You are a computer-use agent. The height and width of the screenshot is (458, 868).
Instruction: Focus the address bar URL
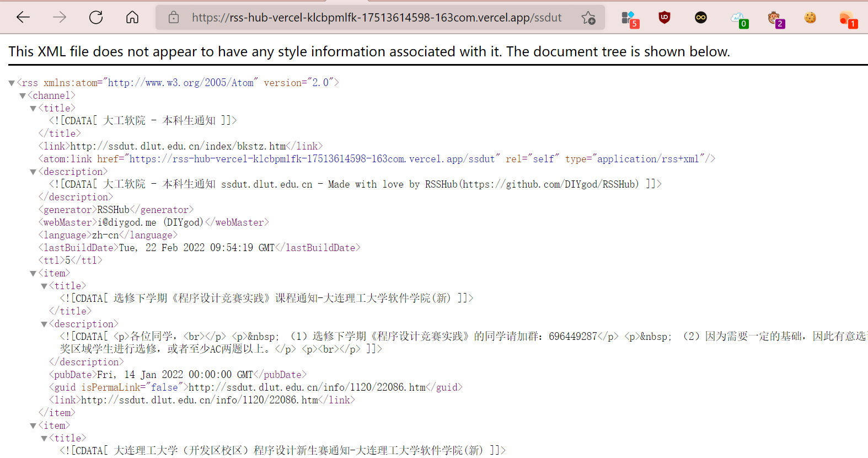(x=377, y=18)
